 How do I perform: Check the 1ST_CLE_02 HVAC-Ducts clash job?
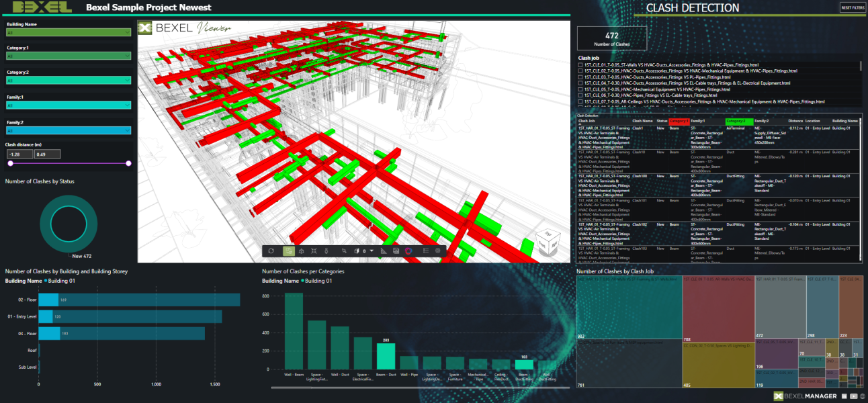[x=580, y=71]
